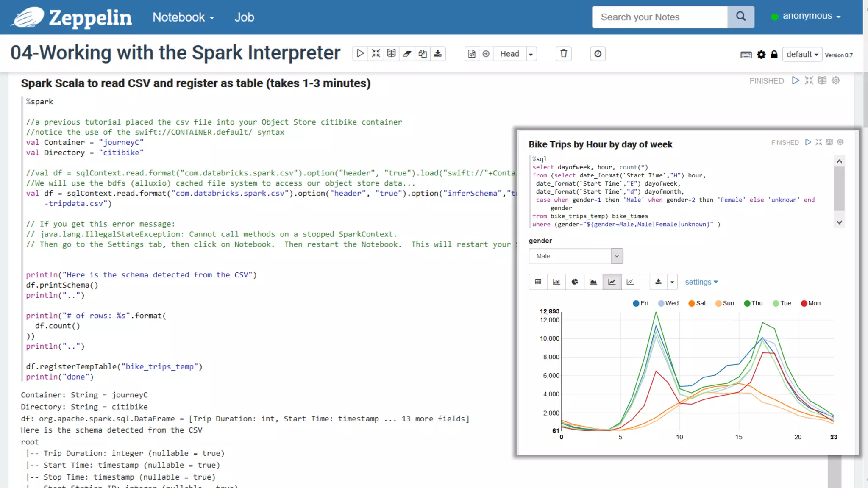Run all paragraphs in the notebook

(x=360, y=54)
